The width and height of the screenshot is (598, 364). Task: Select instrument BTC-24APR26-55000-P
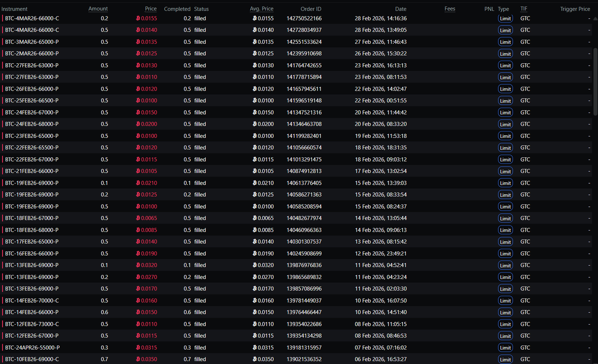[32, 348]
